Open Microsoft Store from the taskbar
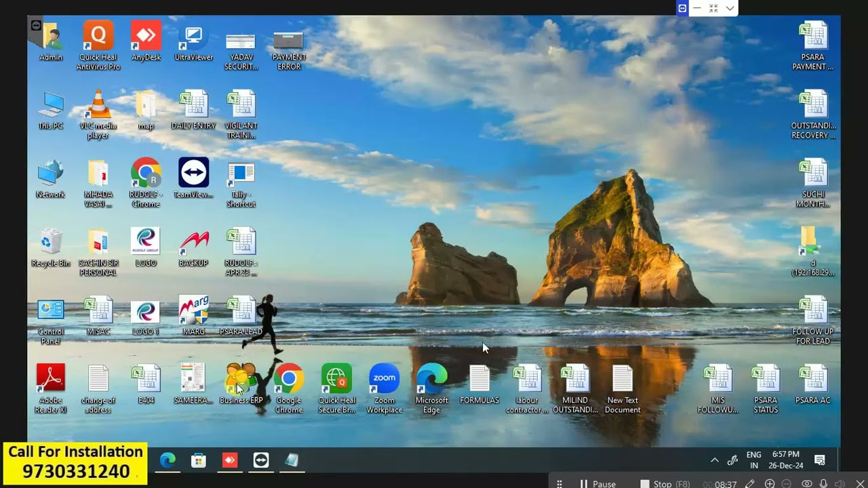The image size is (868, 488). pos(199,460)
